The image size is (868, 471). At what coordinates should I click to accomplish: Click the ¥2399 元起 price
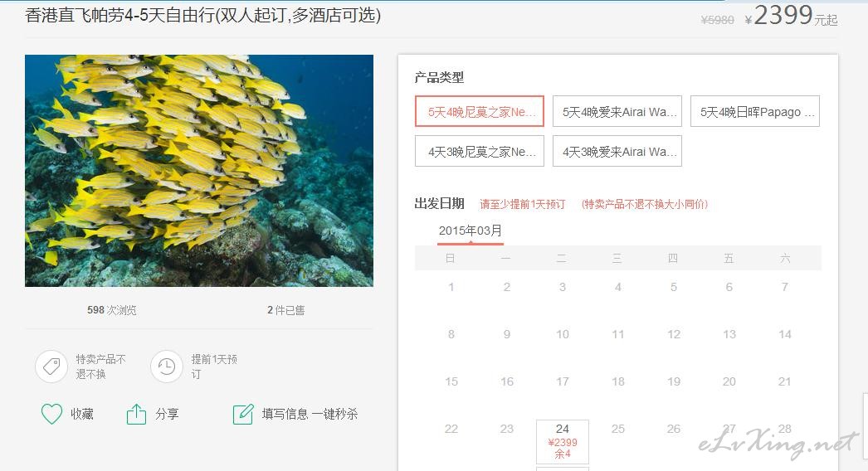(x=791, y=16)
